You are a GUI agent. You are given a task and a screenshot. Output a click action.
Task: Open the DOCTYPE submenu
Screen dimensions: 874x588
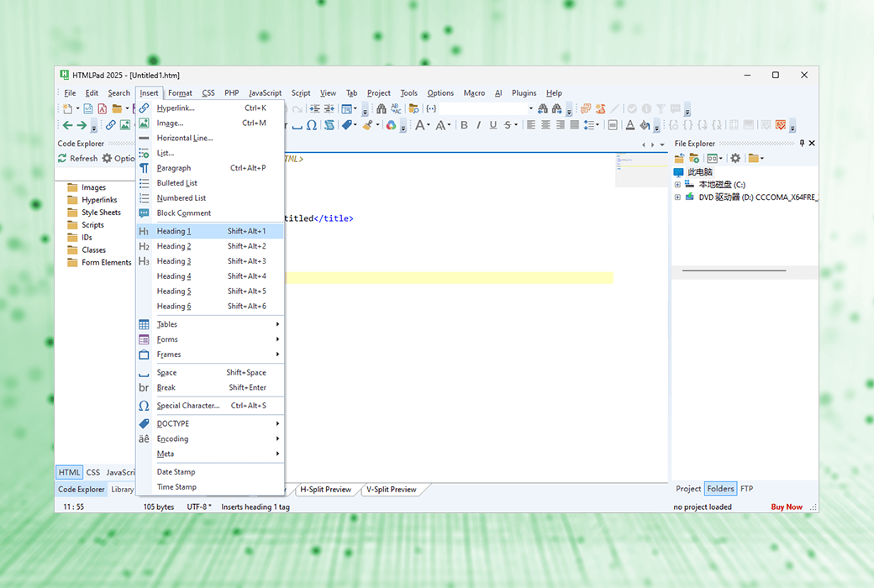pos(210,423)
